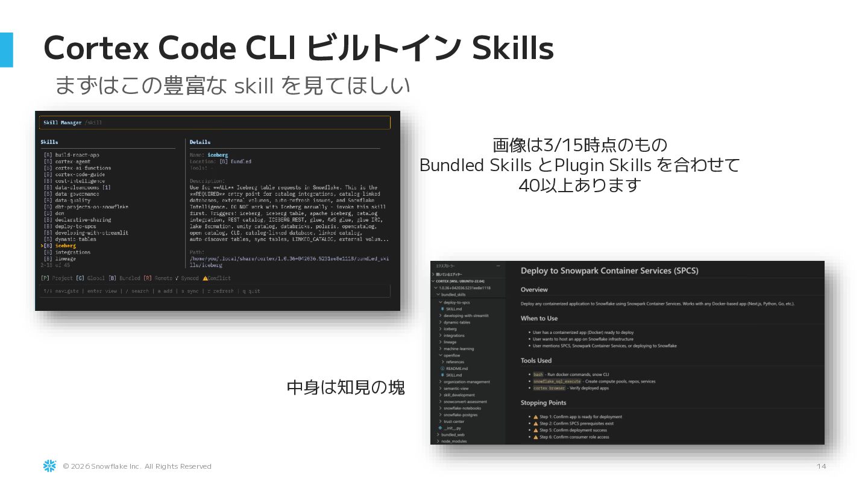This screenshot has width=868, height=488.
Task: Open the explorer's three-dot more actions menu
Action: click(498, 266)
